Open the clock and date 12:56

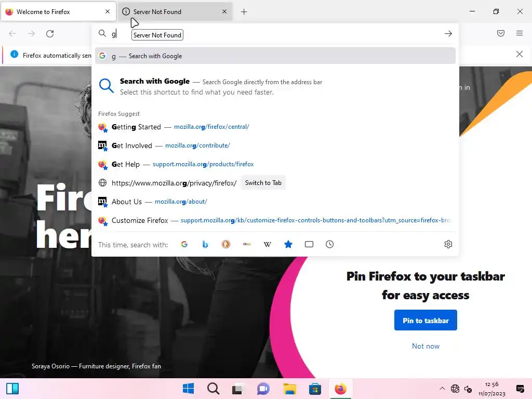[491, 389]
